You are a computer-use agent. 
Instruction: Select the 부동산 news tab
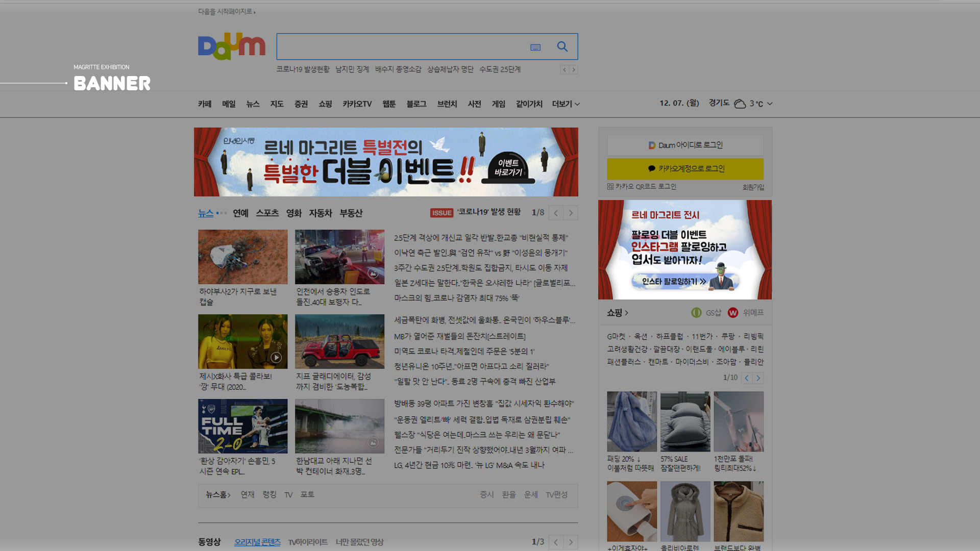click(x=351, y=213)
